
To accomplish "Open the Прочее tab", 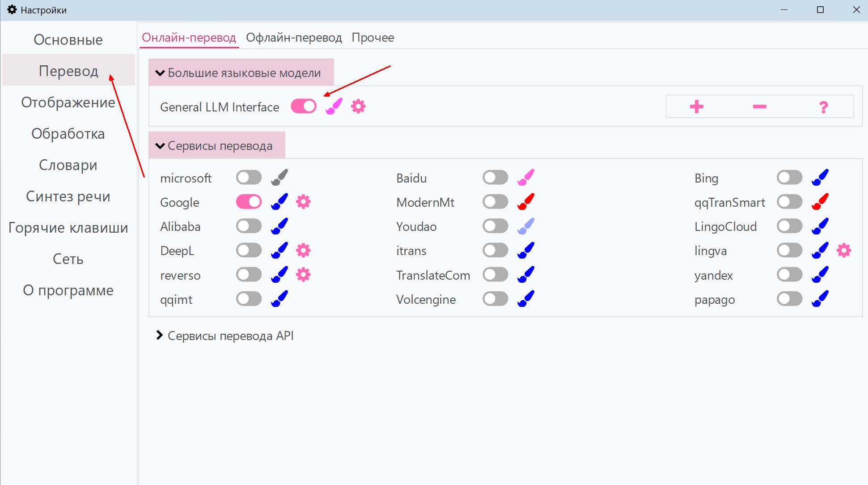I will (373, 38).
